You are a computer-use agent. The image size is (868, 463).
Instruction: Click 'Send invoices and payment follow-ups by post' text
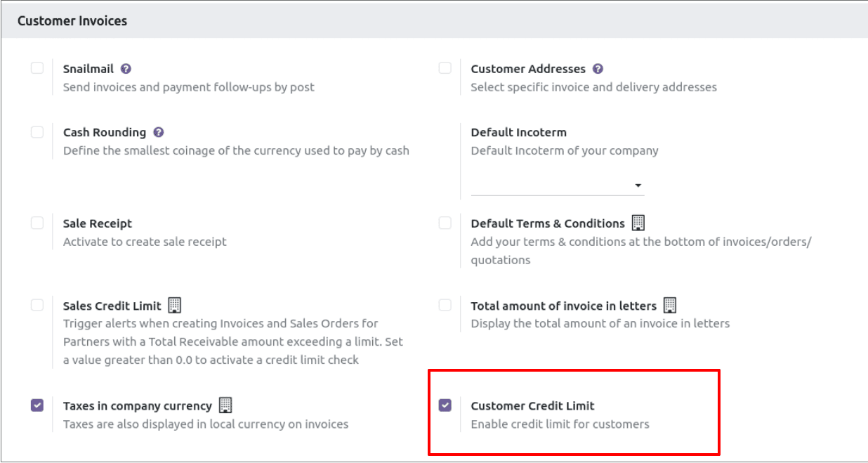click(x=189, y=87)
